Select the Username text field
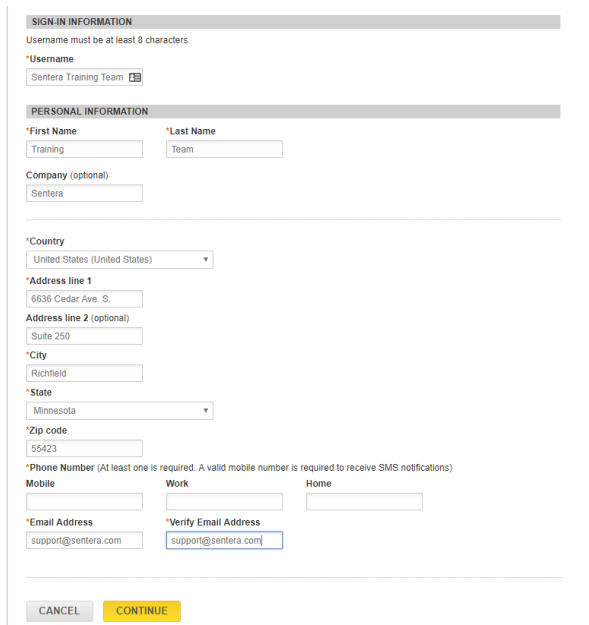The height and width of the screenshot is (625, 589). [x=84, y=77]
